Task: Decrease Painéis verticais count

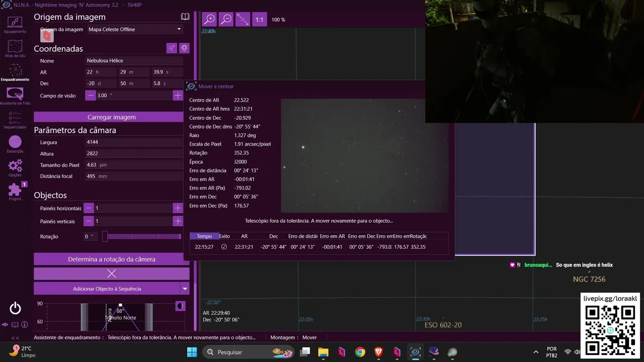Action: click(89, 221)
